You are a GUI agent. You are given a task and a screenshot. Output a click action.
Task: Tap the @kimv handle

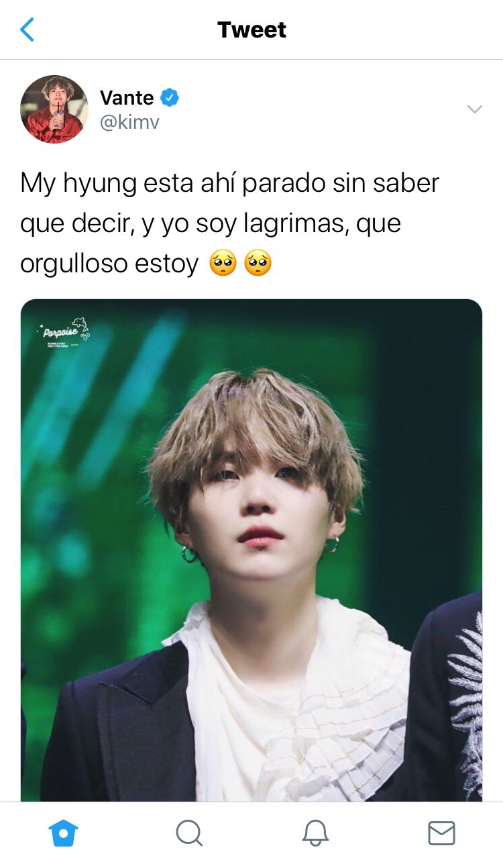pyautogui.click(x=129, y=123)
